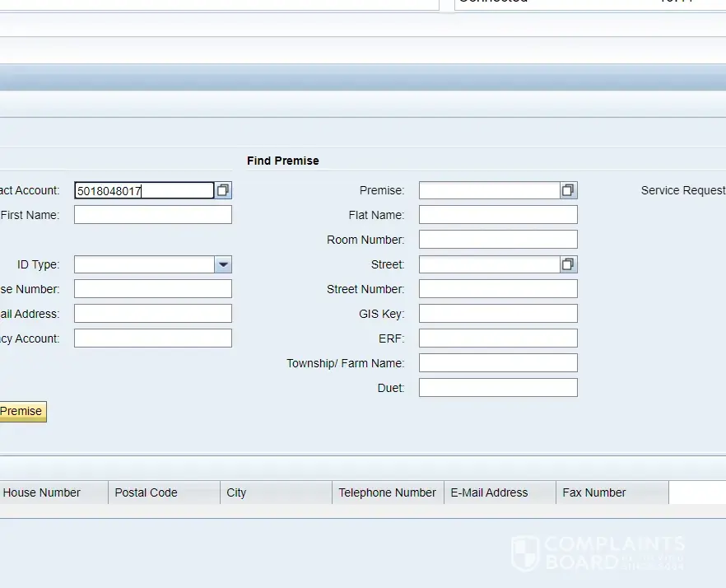Click the Contract Account input with 5018048017
This screenshot has width=726, height=588.
(144, 190)
